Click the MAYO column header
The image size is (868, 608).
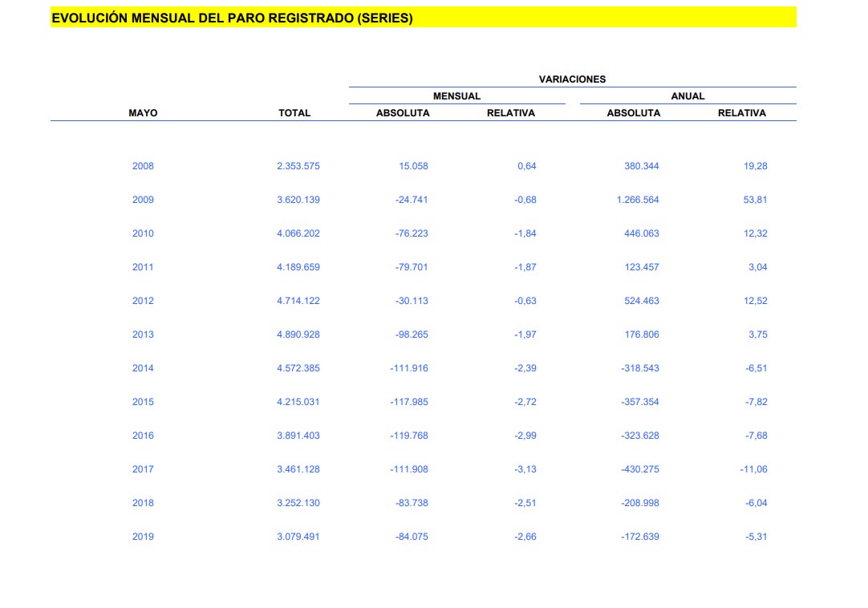tap(143, 113)
